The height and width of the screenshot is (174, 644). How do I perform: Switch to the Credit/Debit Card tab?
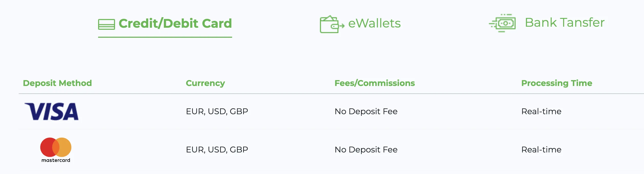pyautogui.click(x=165, y=24)
